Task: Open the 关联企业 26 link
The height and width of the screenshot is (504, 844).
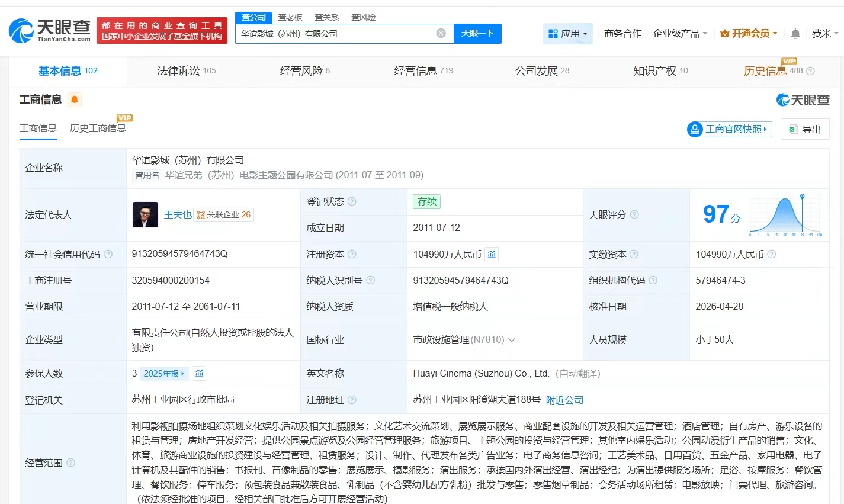Action: click(224, 214)
